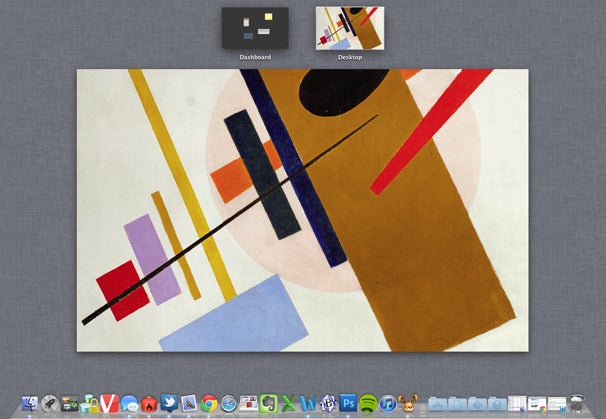Image resolution: width=606 pixels, height=419 pixels.
Task: Open the Downloads folder stack in Dock
Action: pyautogui.click(x=497, y=404)
